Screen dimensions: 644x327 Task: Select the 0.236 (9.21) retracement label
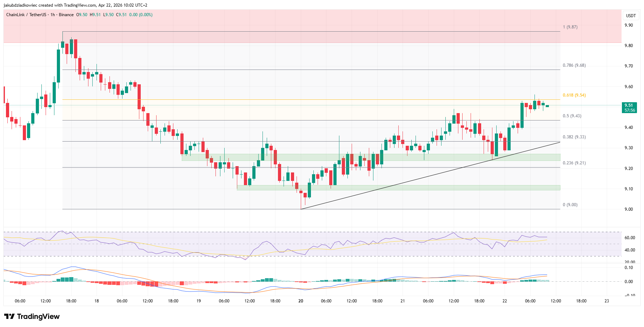(x=574, y=163)
